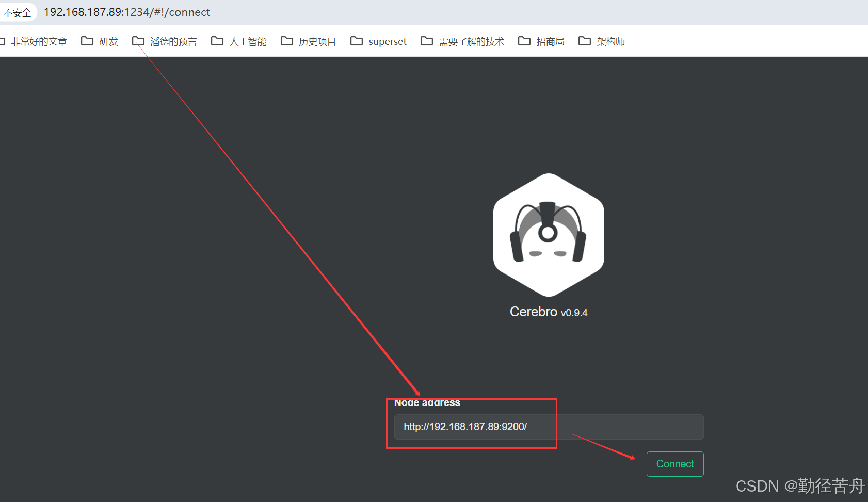Open the 非常好的文章 bookmark folder
The height and width of the screenshot is (502, 868).
[x=34, y=41]
